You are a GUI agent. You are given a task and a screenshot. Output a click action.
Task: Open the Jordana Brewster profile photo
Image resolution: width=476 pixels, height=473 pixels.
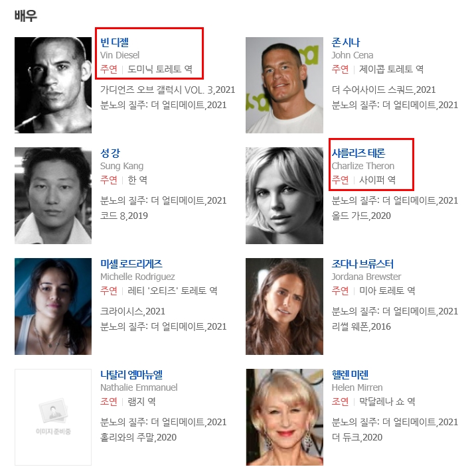click(x=284, y=306)
